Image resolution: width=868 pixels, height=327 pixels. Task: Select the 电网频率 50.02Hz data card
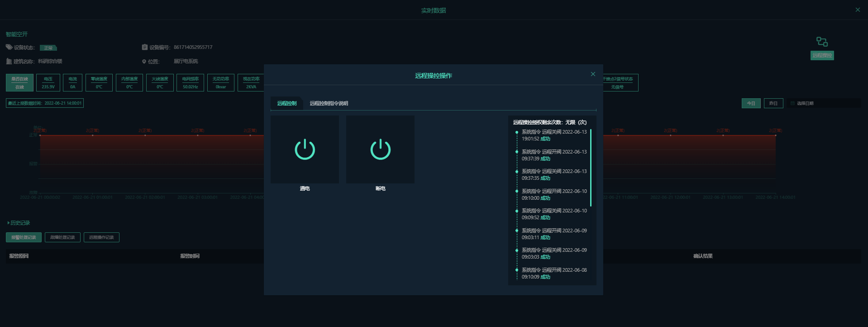tap(190, 82)
